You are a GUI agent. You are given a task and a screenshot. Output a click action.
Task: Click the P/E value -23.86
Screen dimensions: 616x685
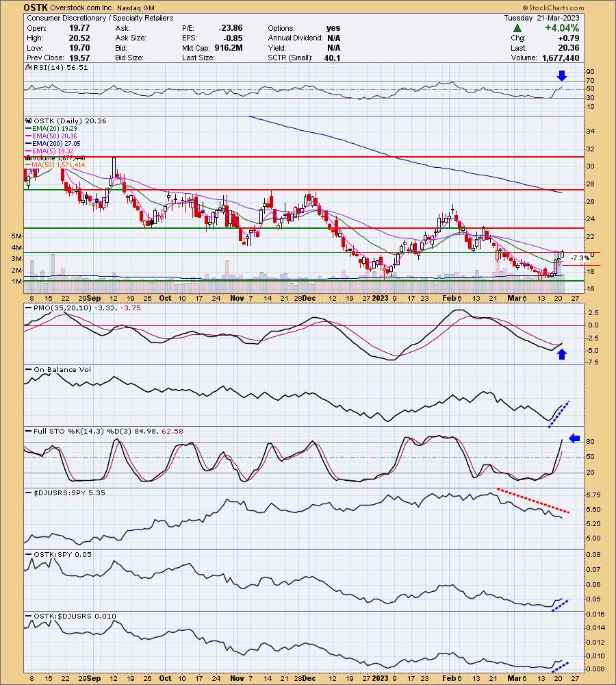click(x=231, y=28)
